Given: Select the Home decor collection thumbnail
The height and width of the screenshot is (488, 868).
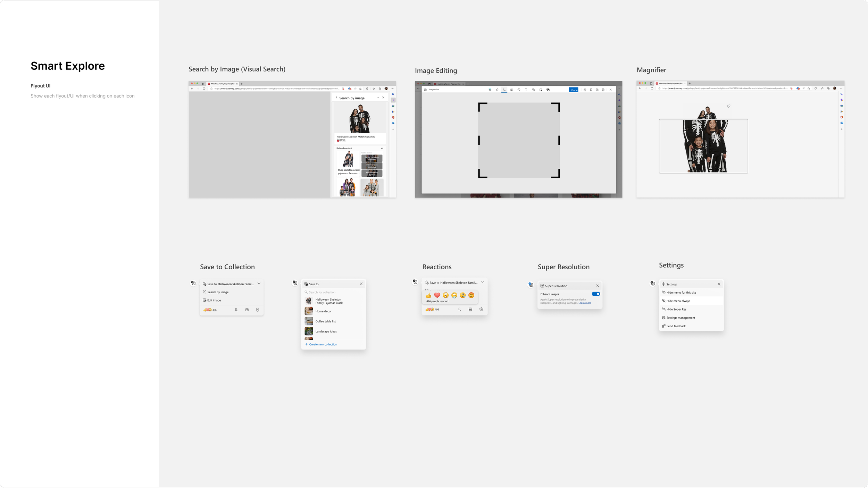Looking at the screenshot, I should pos(309,311).
